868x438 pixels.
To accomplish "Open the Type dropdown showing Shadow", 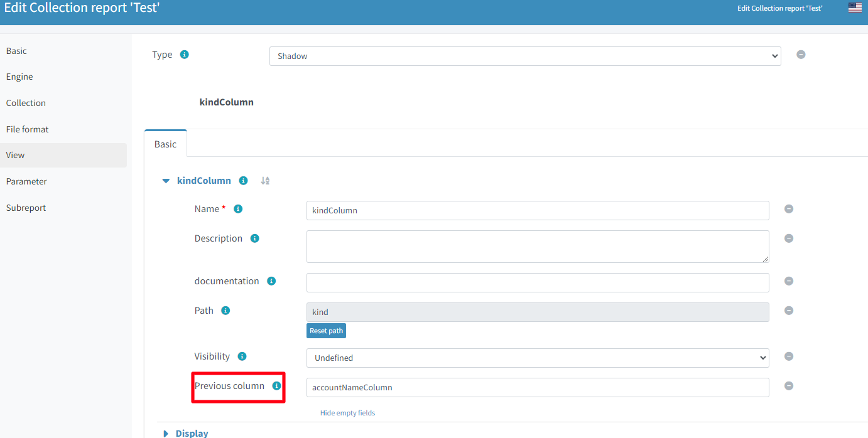I will [525, 56].
